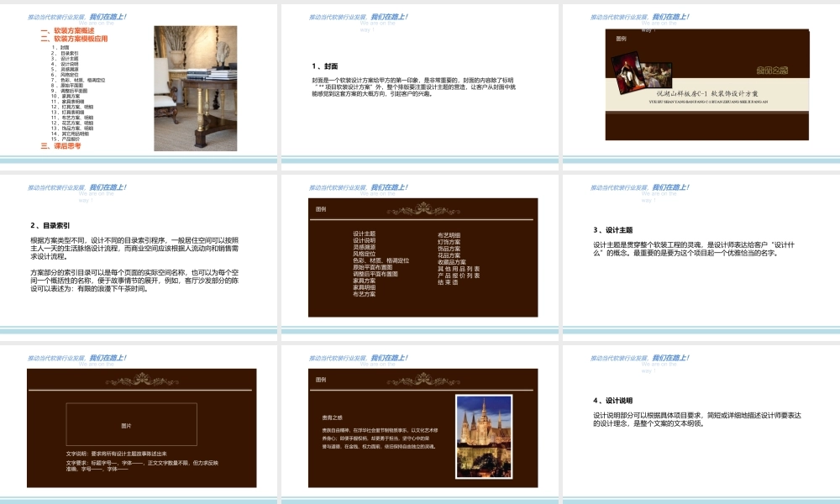Viewport: 840px width, 504px height.
Task: Click paragraph starting "设计说明部分可以根据"
Action: [697, 419]
